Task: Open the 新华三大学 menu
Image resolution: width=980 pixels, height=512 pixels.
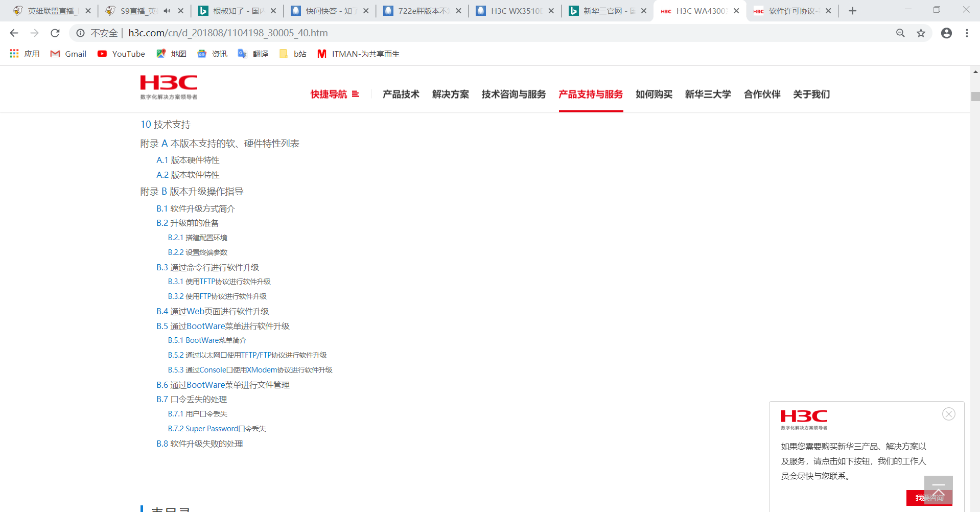Action: pos(708,94)
